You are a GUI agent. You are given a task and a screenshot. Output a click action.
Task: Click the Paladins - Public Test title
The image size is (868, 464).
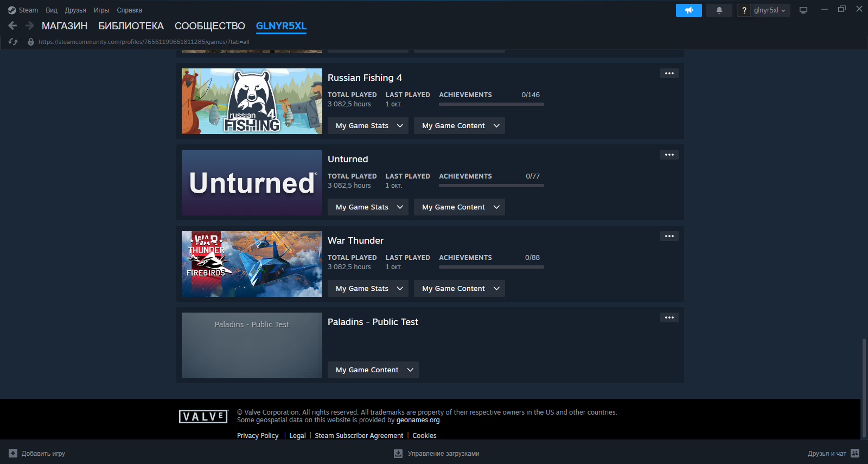[x=373, y=322]
